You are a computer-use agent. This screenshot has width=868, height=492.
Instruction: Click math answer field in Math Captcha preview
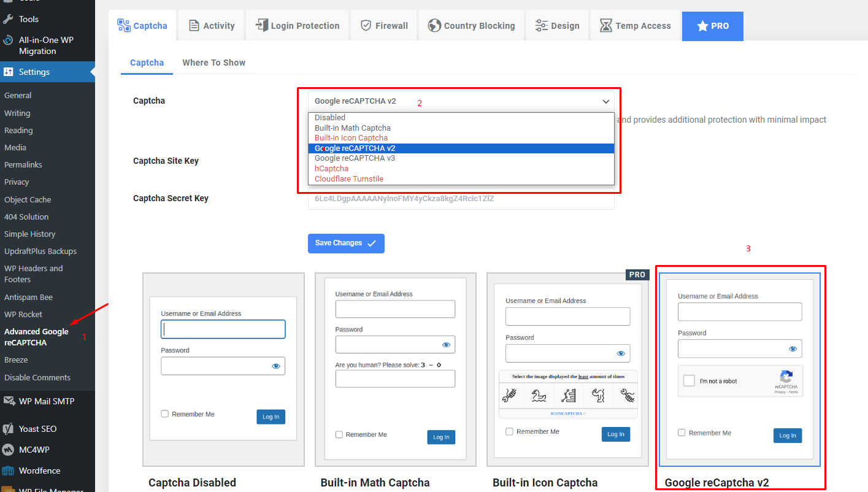click(x=395, y=379)
